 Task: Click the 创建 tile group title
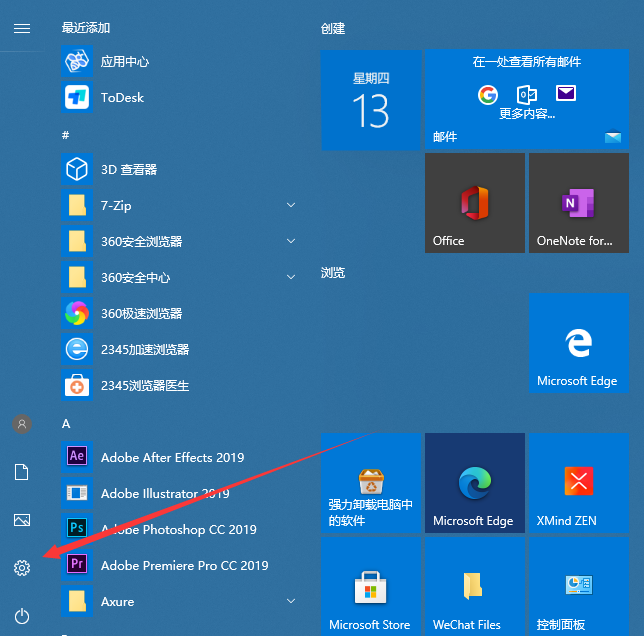[x=333, y=28]
